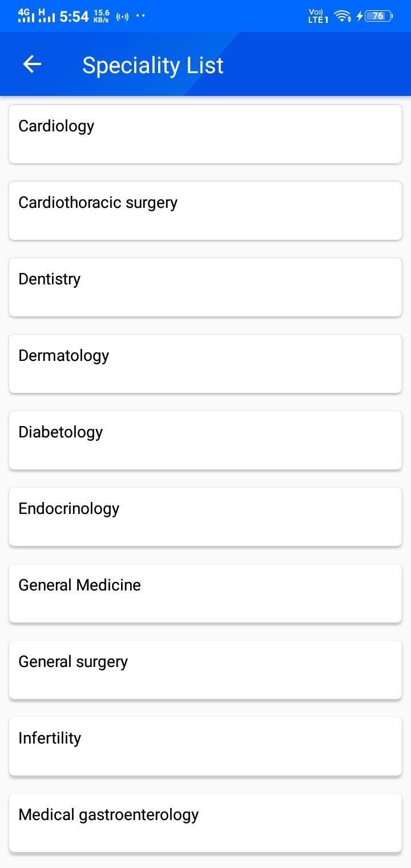Tap the 5:54 clock in status bar
This screenshot has height=868, width=411.
click(74, 16)
